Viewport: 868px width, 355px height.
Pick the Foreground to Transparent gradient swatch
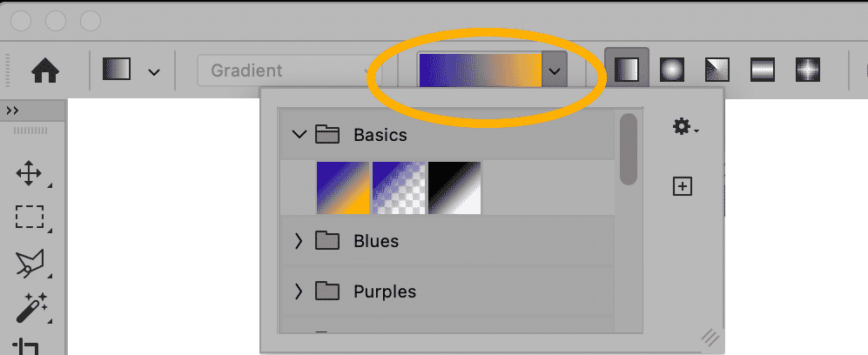pyautogui.click(x=399, y=187)
